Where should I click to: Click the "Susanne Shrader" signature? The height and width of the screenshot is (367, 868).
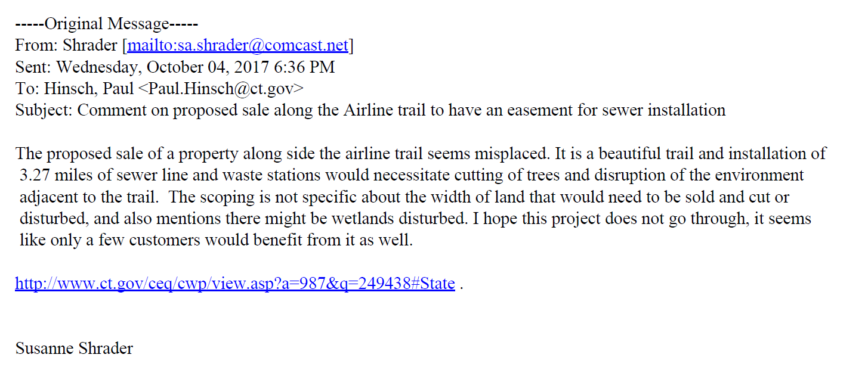point(74,349)
